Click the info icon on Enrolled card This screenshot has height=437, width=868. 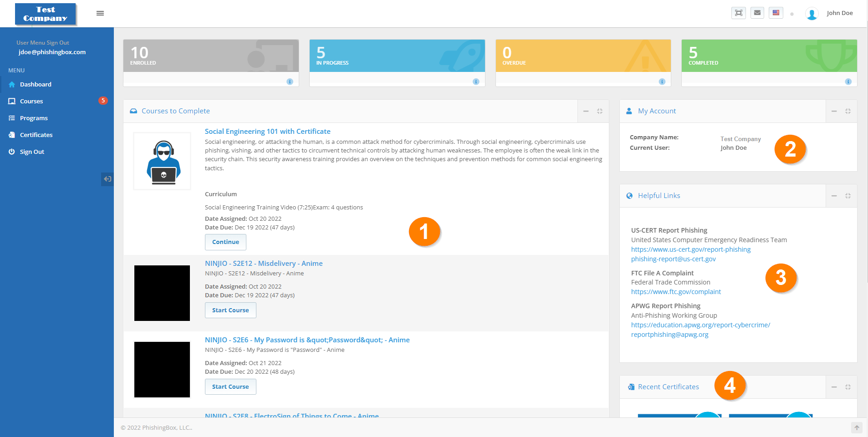(290, 81)
